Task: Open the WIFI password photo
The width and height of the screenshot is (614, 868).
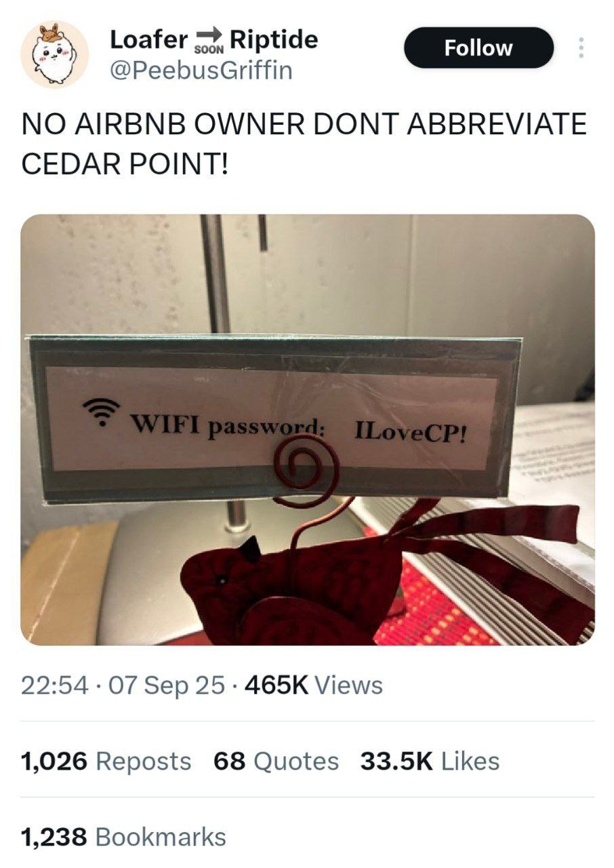Action: coord(308,429)
